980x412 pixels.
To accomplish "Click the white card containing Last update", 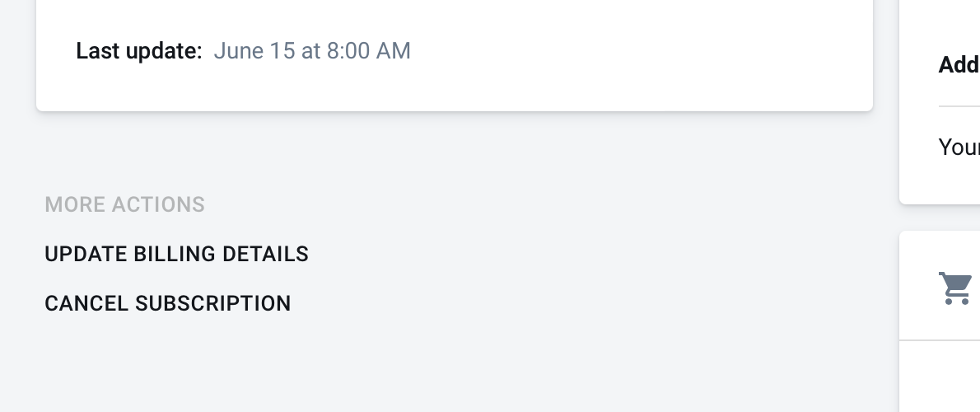I will click(455, 56).
